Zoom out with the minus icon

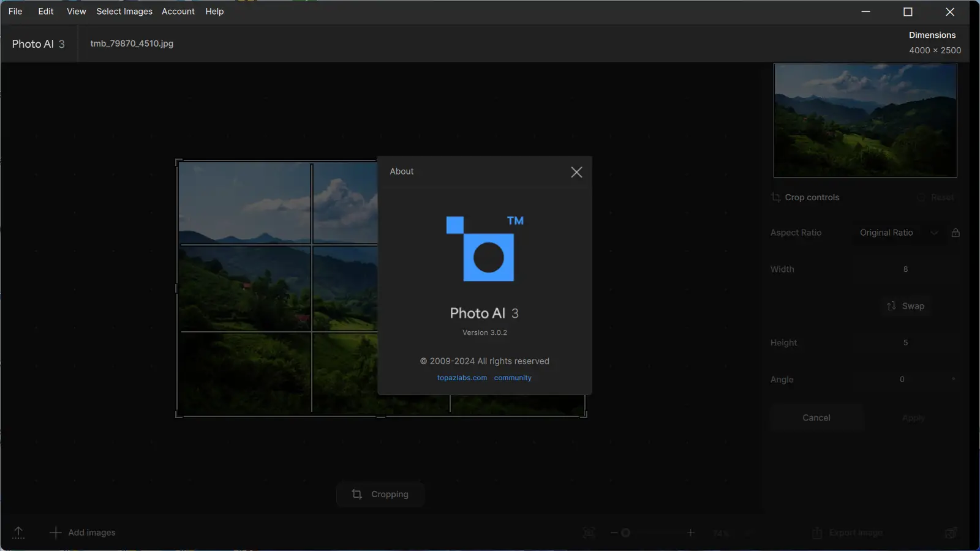[614, 533]
